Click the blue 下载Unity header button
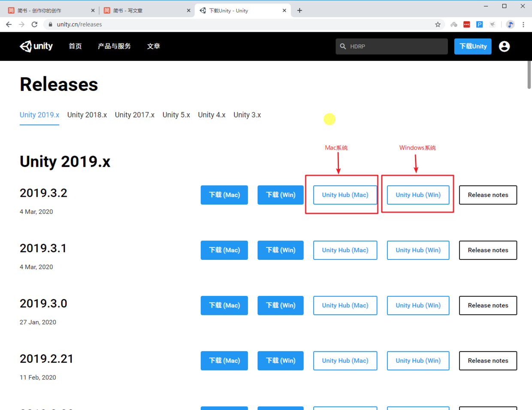The height and width of the screenshot is (410, 532). click(x=473, y=46)
